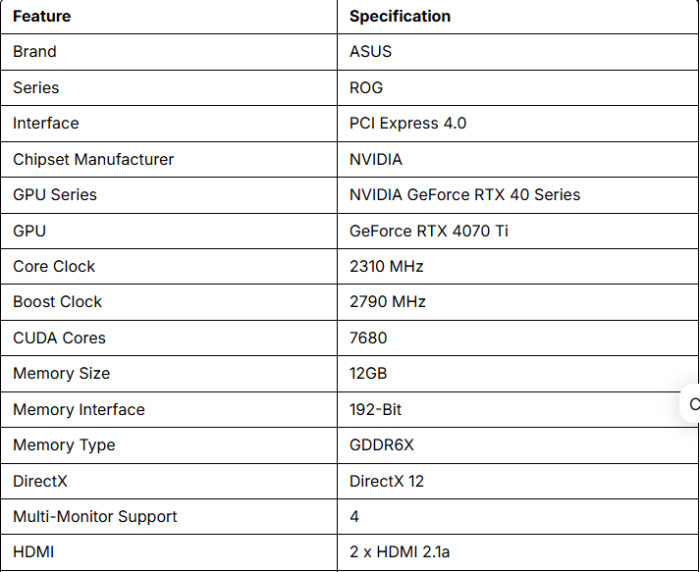Click the Feature column header
This screenshot has width=700, height=572.
(42, 16)
